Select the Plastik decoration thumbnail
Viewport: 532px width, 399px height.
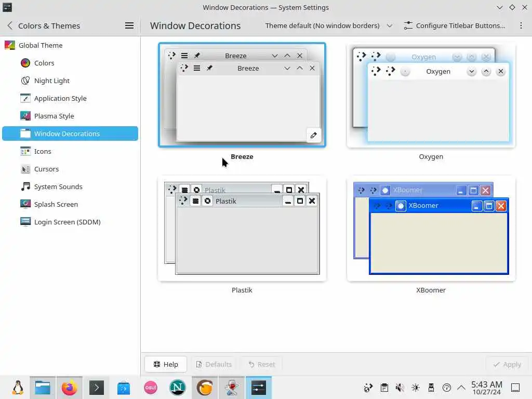242,229
